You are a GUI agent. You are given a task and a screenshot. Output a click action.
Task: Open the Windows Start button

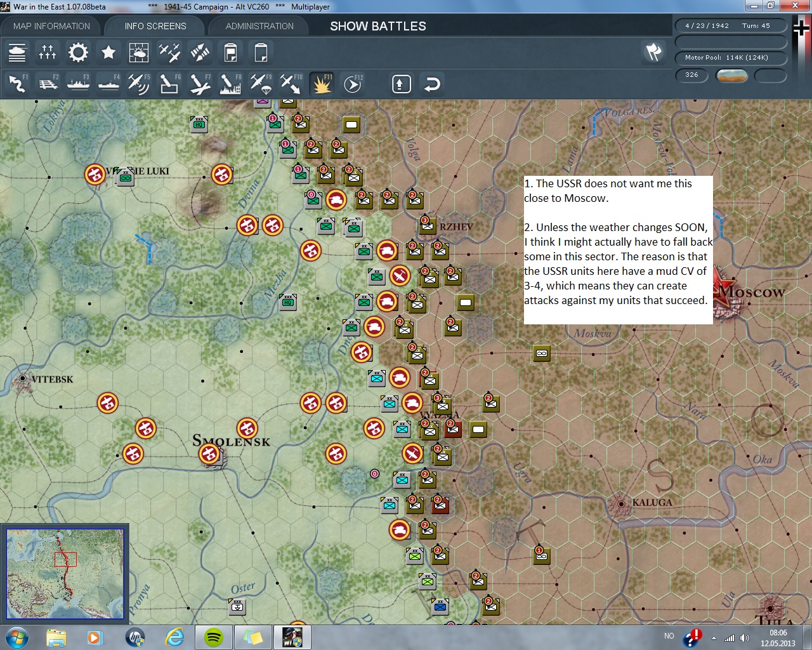[x=16, y=637]
